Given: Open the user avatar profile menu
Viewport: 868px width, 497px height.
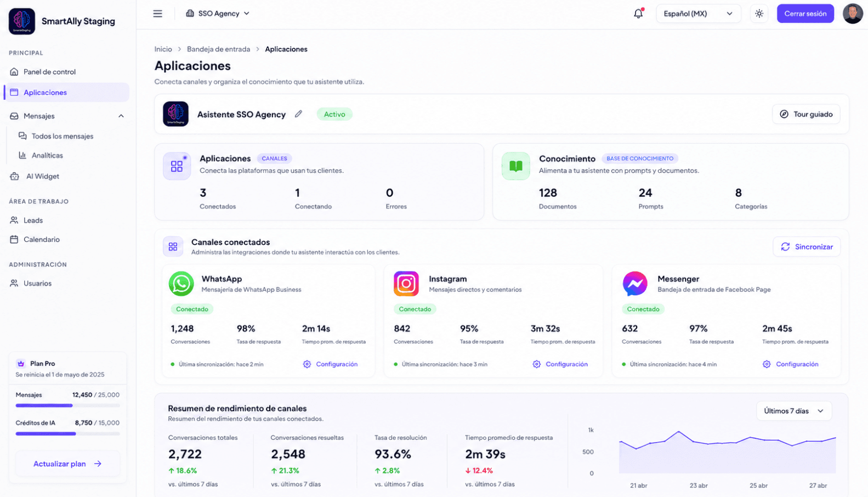Looking at the screenshot, I should (x=853, y=13).
